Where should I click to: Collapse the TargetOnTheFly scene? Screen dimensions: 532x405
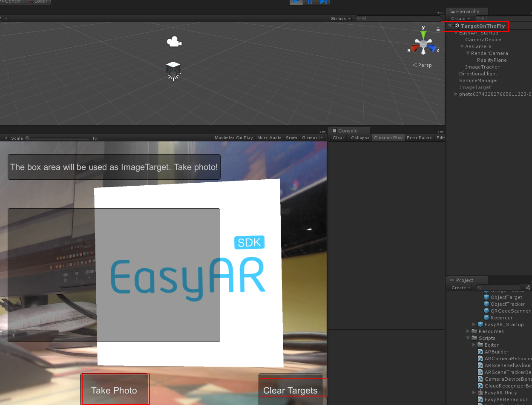pyautogui.click(x=450, y=26)
